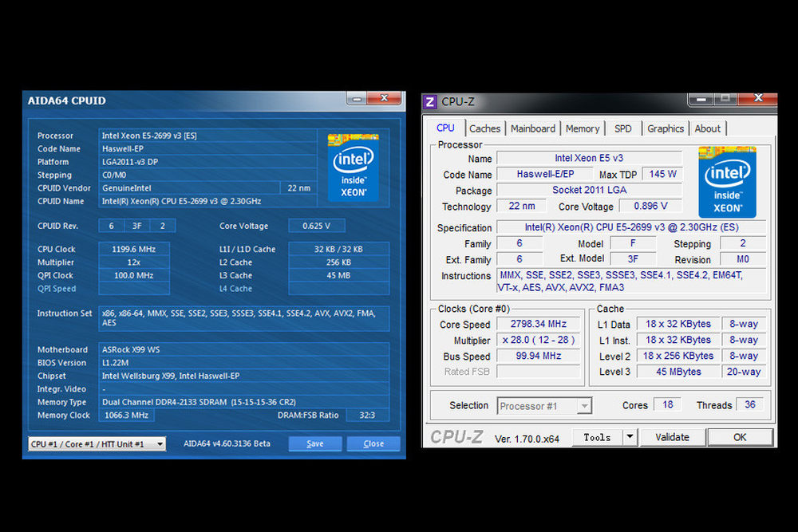Click the AIDA64 Multiplier value '12x'
This screenshot has height=532, width=798.
pos(134,262)
